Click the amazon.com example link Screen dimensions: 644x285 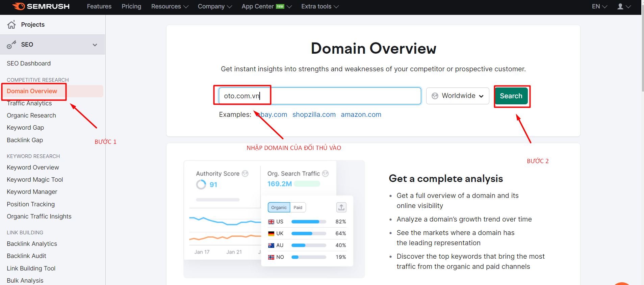pos(361,114)
